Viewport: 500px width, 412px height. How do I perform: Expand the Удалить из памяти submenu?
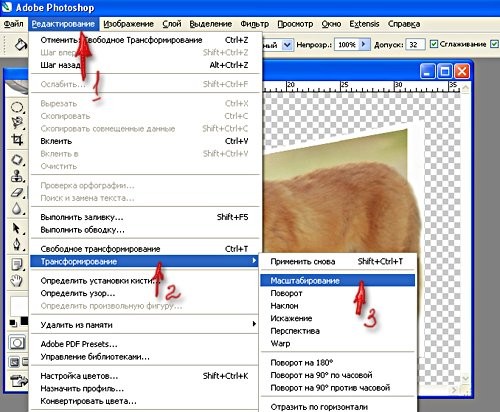tap(145, 325)
